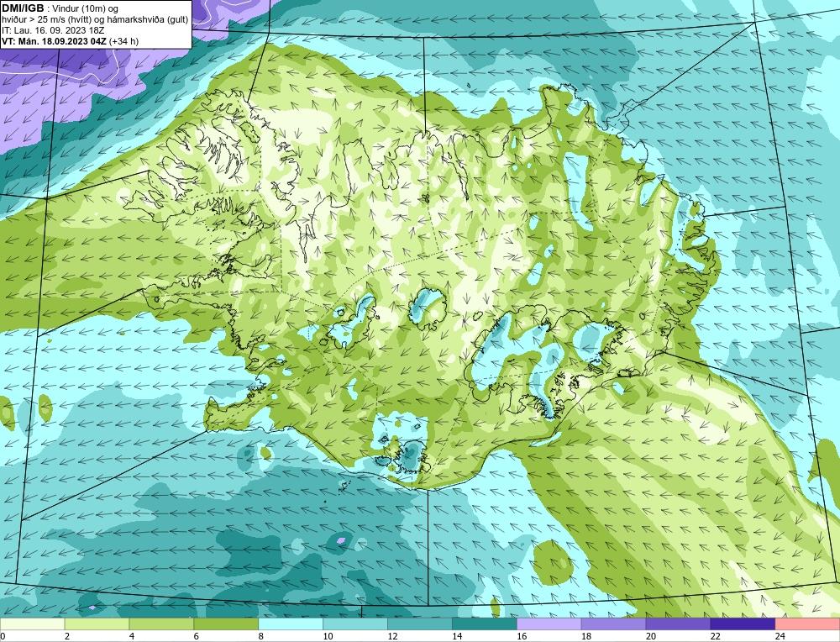840x642 pixels.
Task: Click the 14–16 m/s dark teal legend swatch
Action: [485, 624]
